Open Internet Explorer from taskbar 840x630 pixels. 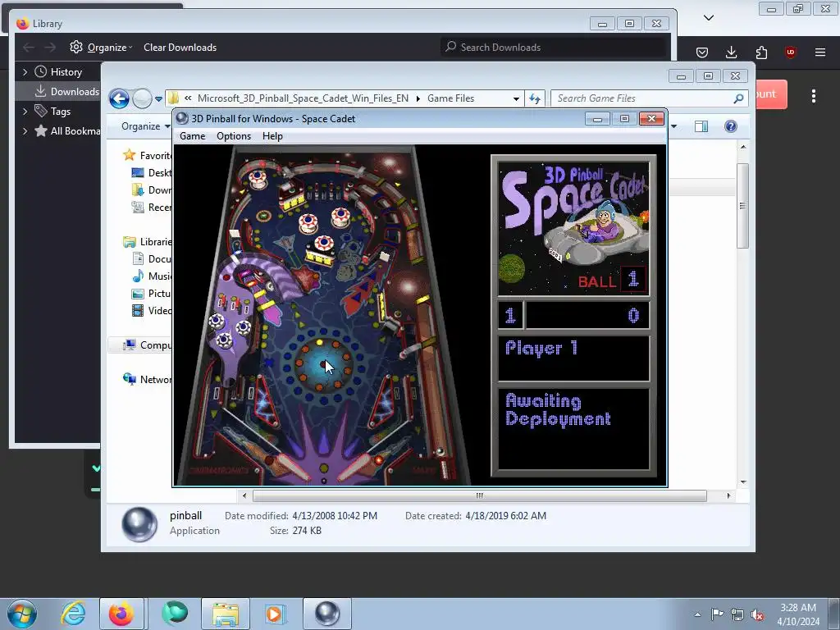point(73,614)
